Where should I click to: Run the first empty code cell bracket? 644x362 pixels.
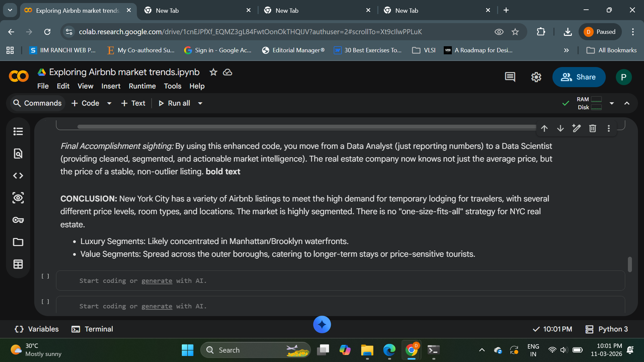click(45, 276)
